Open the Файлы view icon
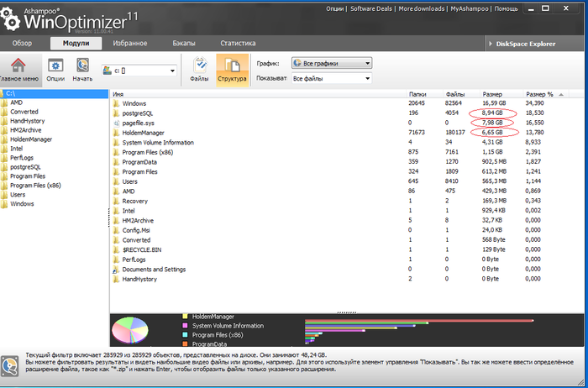Viewport: 588px width, 388px height. (x=200, y=66)
